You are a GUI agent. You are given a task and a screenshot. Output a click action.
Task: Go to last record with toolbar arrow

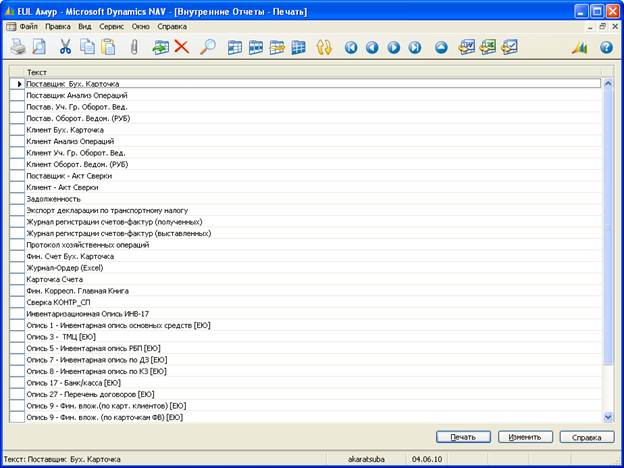point(415,47)
